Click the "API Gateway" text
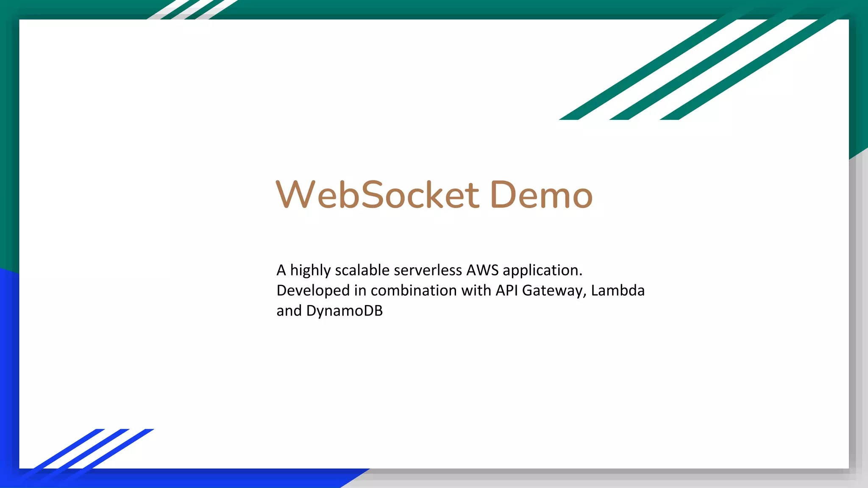The width and height of the screenshot is (868, 488). click(x=539, y=291)
